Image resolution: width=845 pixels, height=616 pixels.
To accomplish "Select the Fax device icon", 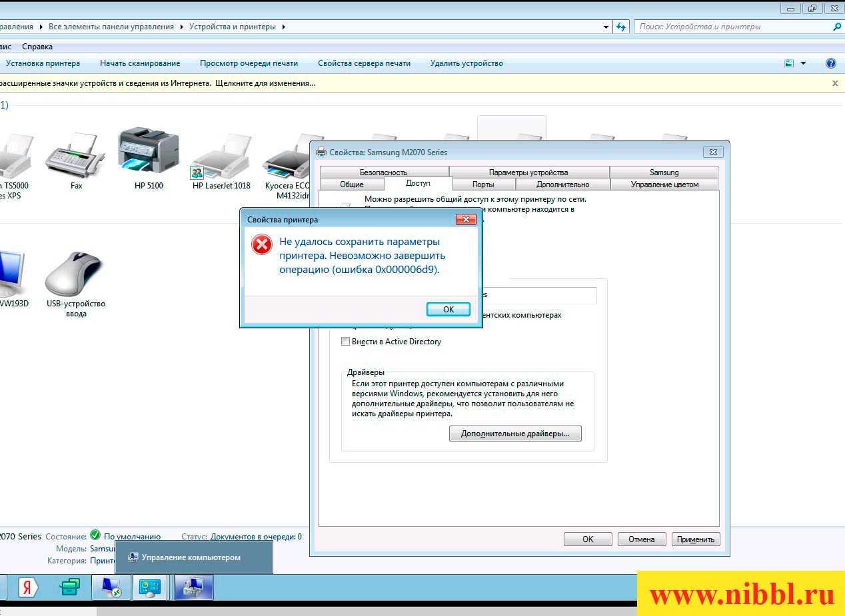I will pyautogui.click(x=75, y=156).
